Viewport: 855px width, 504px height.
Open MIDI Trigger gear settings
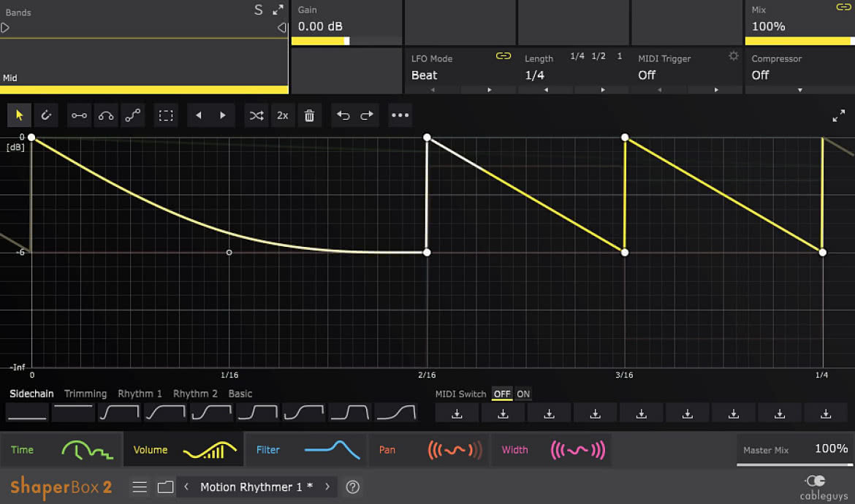734,56
